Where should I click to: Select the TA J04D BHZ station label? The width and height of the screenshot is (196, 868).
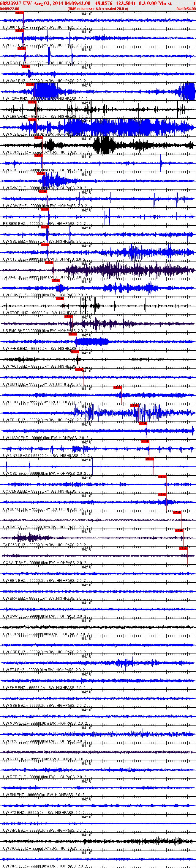click(44, 277)
